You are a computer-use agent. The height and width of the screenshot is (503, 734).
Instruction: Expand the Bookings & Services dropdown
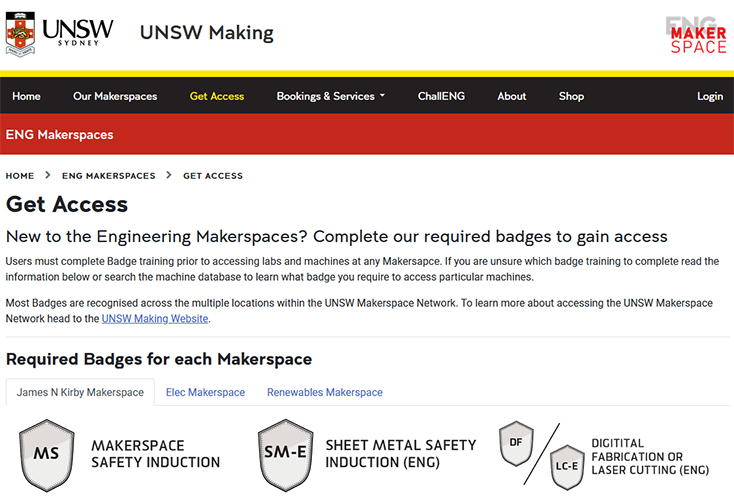coord(331,96)
